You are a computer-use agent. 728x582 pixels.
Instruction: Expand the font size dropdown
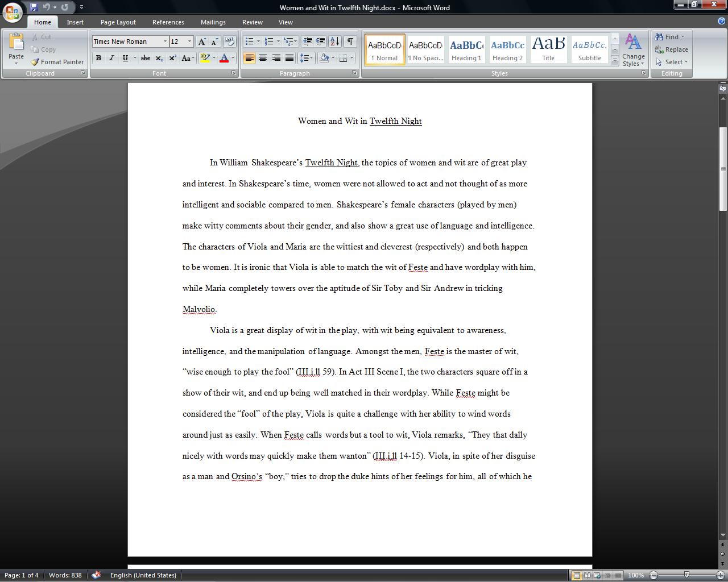190,41
